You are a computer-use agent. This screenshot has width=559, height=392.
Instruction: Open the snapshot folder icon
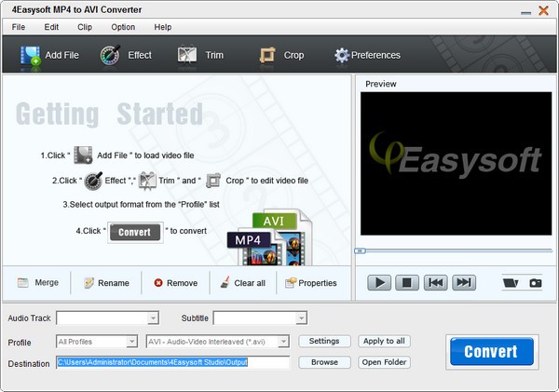tap(510, 282)
